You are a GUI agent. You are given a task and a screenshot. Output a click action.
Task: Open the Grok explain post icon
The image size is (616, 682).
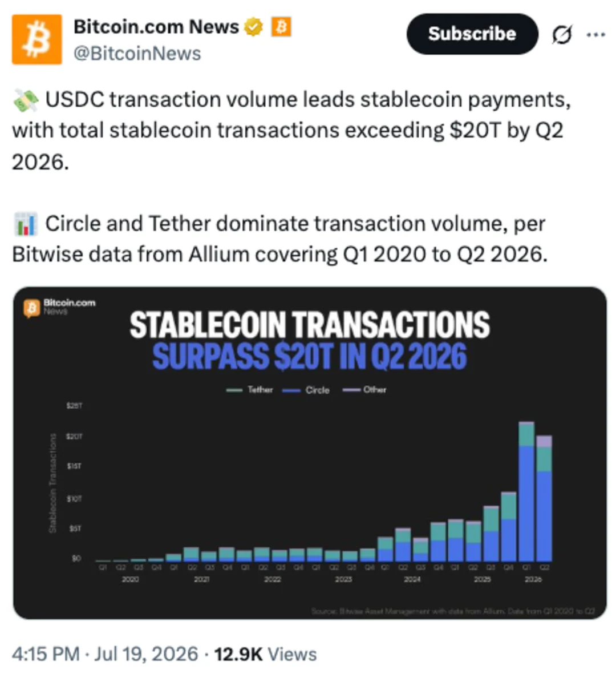pos(562,34)
